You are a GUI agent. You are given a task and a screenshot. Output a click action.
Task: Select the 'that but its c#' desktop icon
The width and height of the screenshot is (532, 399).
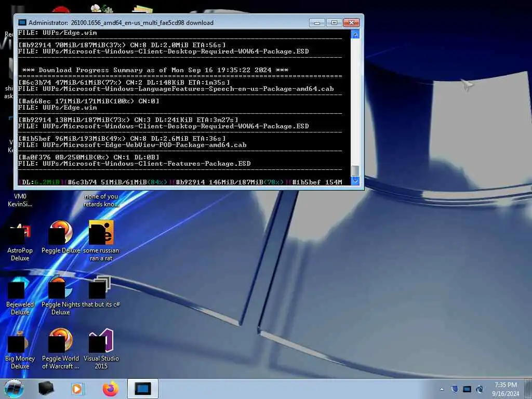tap(101, 292)
